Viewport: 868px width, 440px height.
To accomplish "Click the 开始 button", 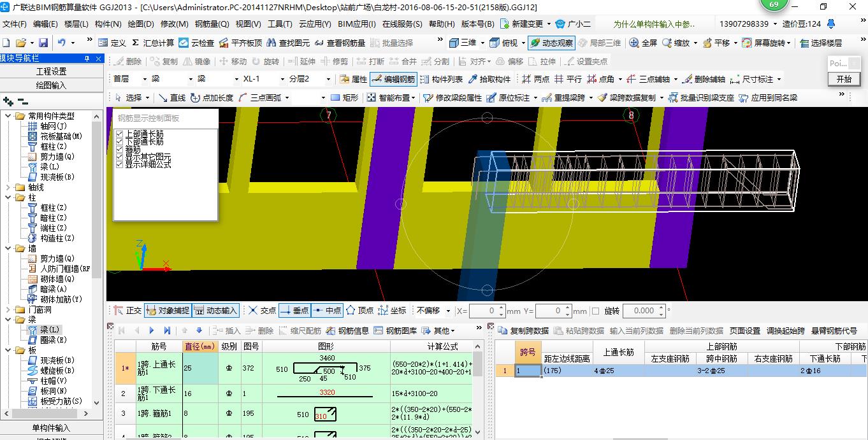I will point(844,79).
